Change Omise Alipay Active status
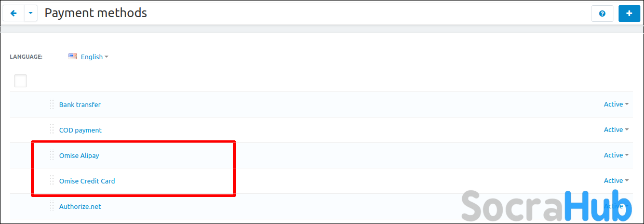 pyautogui.click(x=616, y=155)
